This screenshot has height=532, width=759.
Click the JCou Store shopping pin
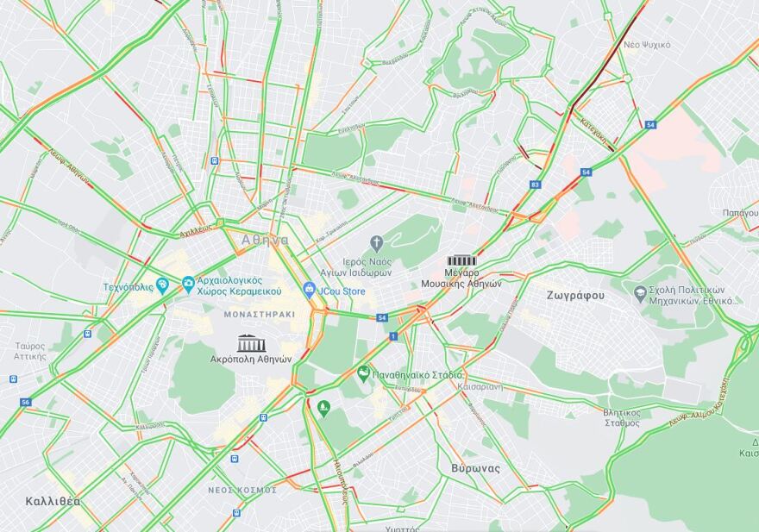tap(309, 291)
